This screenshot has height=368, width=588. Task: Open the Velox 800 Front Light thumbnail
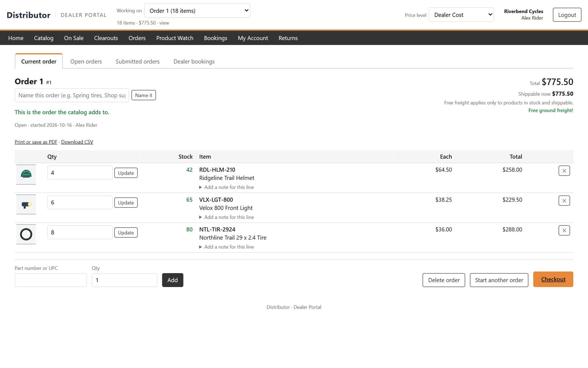click(26, 204)
